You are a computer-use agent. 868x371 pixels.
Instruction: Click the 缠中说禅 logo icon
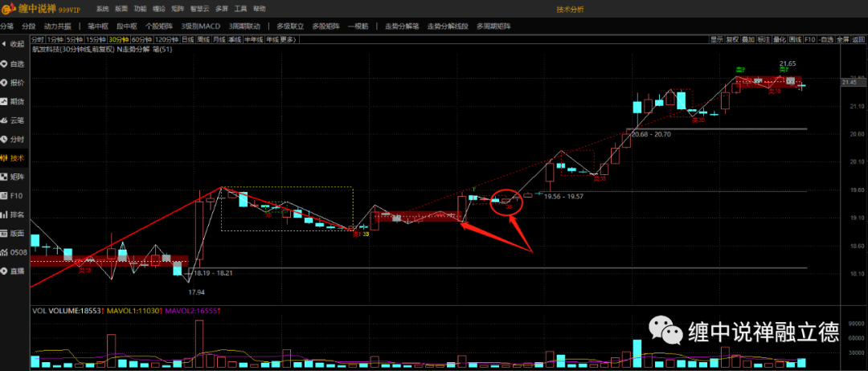[x=10, y=10]
